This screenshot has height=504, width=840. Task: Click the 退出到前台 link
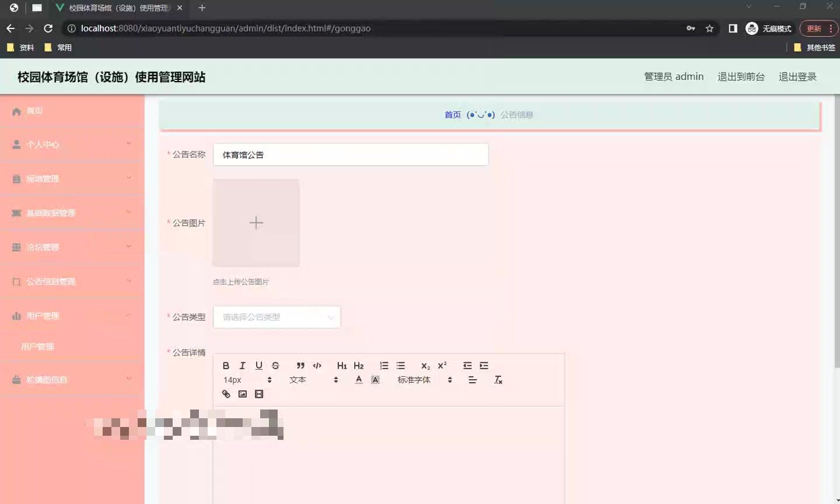tap(741, 76)
